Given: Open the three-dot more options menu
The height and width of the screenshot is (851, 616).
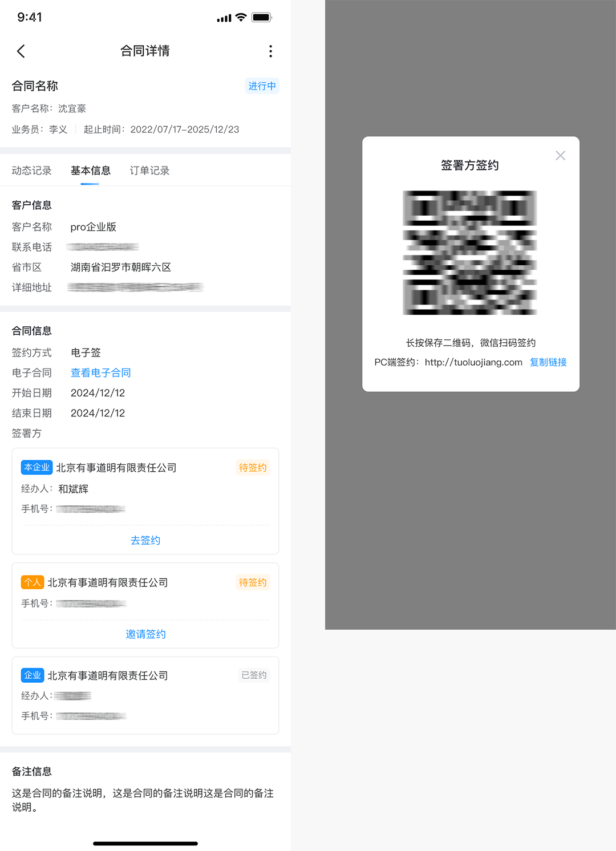Looking at the screenshot, I should (270, 51).
